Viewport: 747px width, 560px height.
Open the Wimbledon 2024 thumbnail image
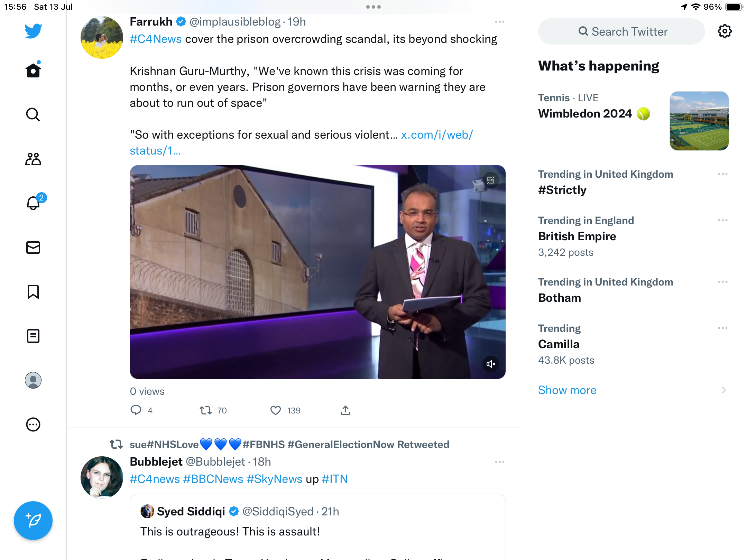699,121
